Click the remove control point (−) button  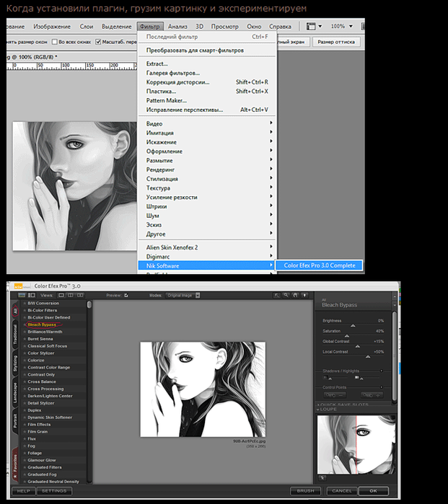click(x=335, y=395)
